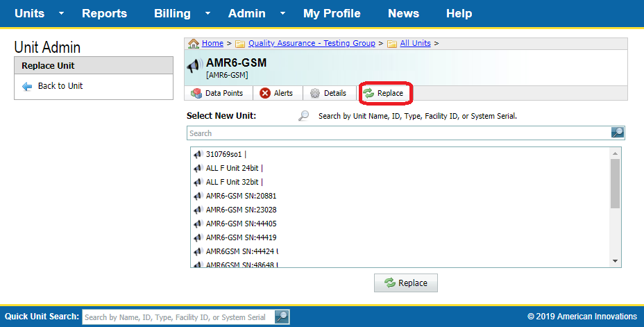The image size is (644, 327).
Task: Go to the All Units breadcrumb link
Action: pos(415,43)
